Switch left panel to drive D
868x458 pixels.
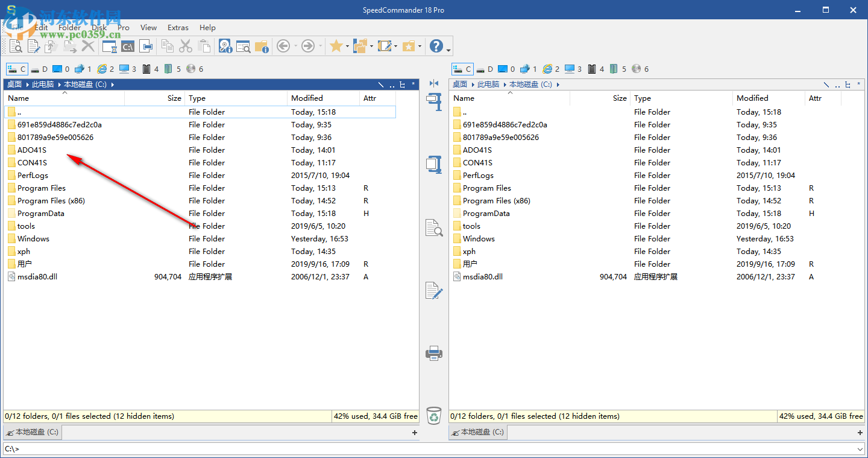pyautogui.click(x=39, y=69)
